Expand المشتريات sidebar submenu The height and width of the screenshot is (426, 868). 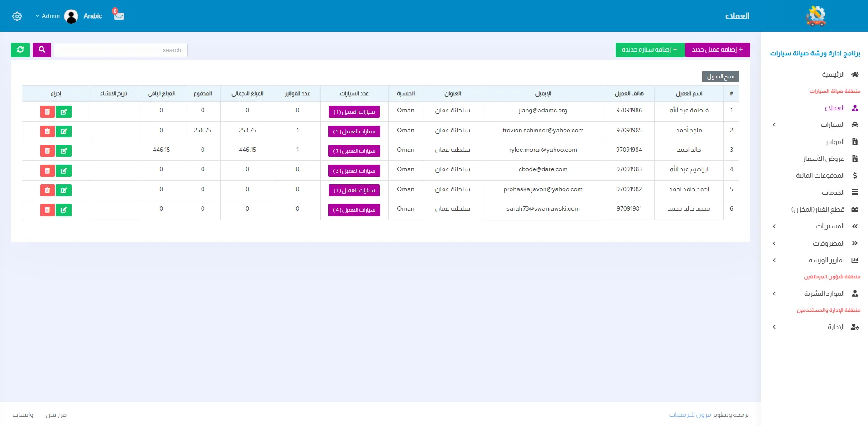pos(774,227)
